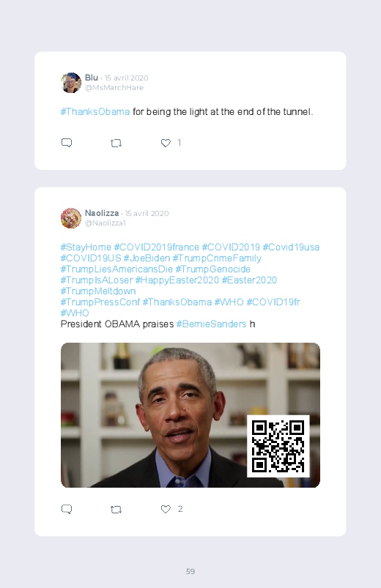This screenshot has width=381, height=588.
Task: Open the video thumbnail in Naolizza's tweet
Action: [x=190, y=415]
